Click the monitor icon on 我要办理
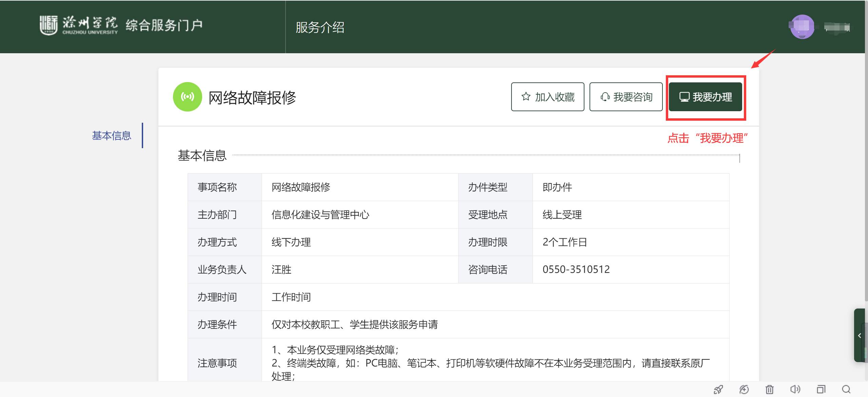This screenshot has width=868, height=397. click(684, 97)
